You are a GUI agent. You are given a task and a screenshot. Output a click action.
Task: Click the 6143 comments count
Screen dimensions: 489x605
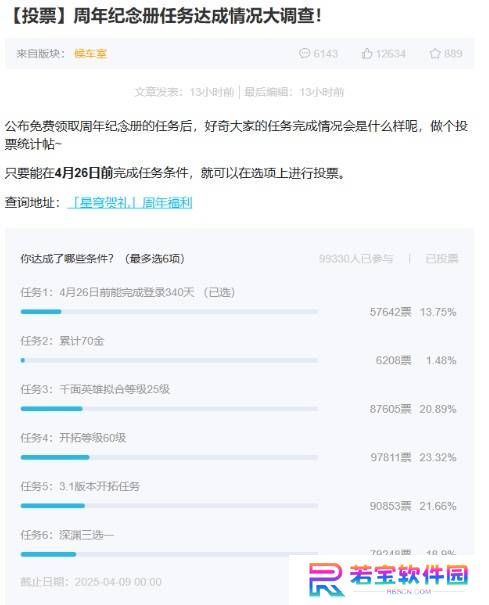pos(325,53)
